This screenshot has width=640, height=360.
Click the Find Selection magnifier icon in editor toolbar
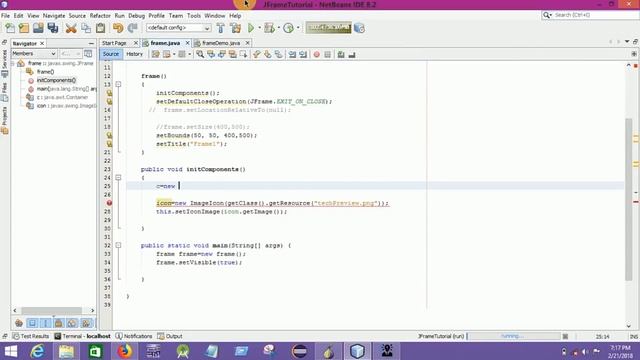(x=200, y=54)
